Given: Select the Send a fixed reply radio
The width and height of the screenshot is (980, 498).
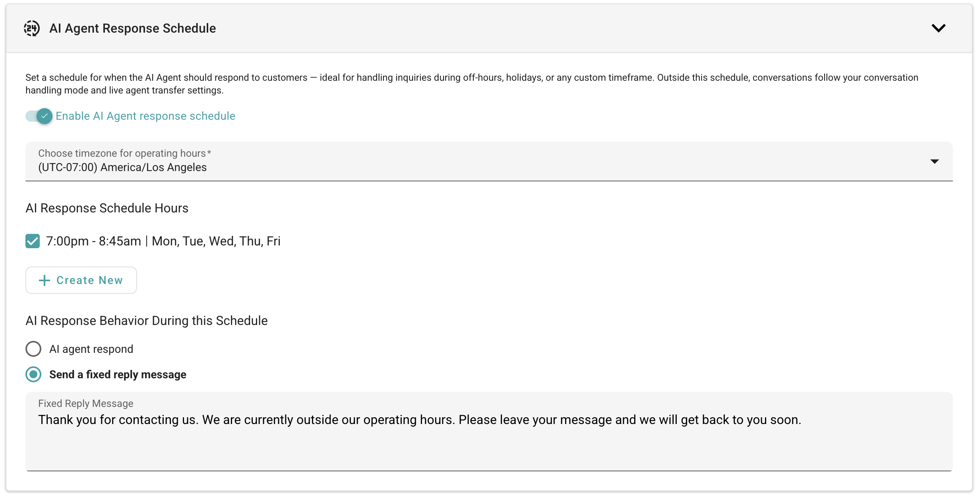Looking at the screenshot, I should click(33, 374).
